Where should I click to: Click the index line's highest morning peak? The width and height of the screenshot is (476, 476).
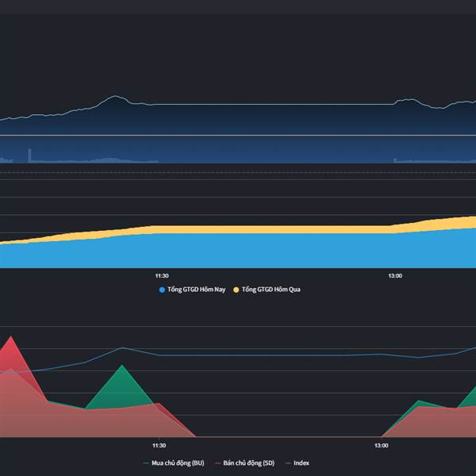[115, 96]
